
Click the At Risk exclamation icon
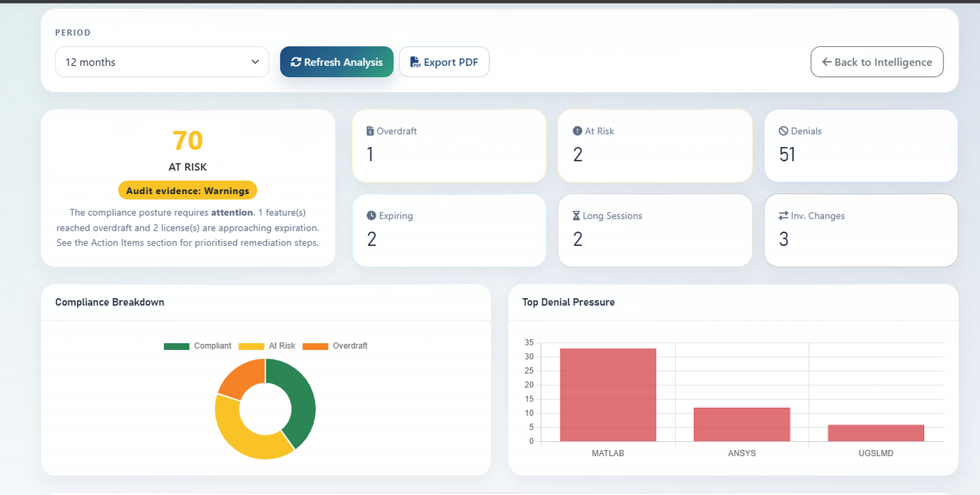577,131
